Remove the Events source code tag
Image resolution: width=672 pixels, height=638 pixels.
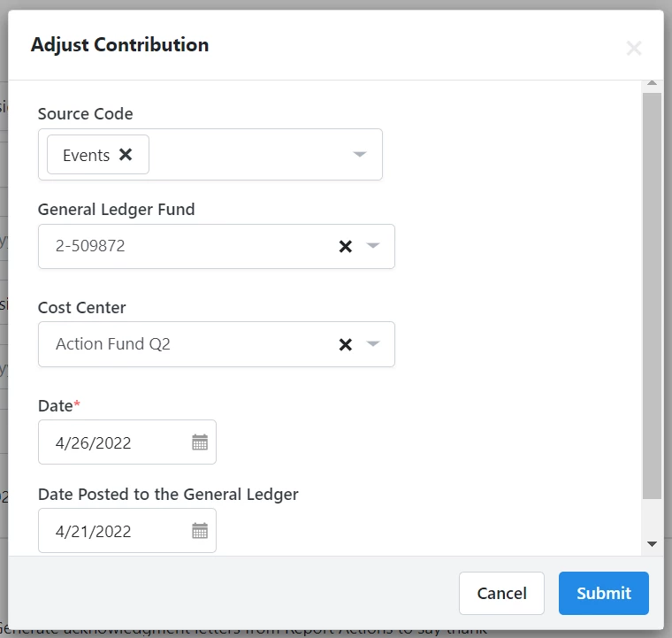click(x=126, y=154)
